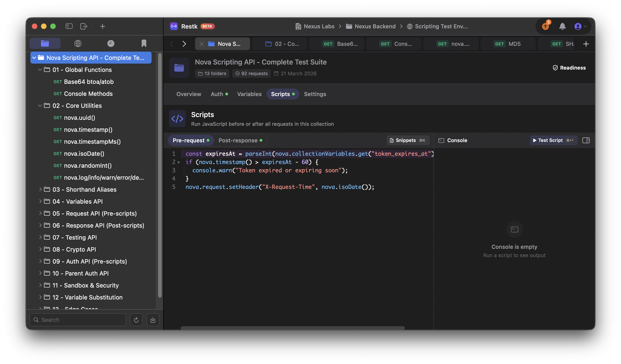
Task: Click the plus icon beside the import icon
Action: pyautogui.click(x=103, y=26)
